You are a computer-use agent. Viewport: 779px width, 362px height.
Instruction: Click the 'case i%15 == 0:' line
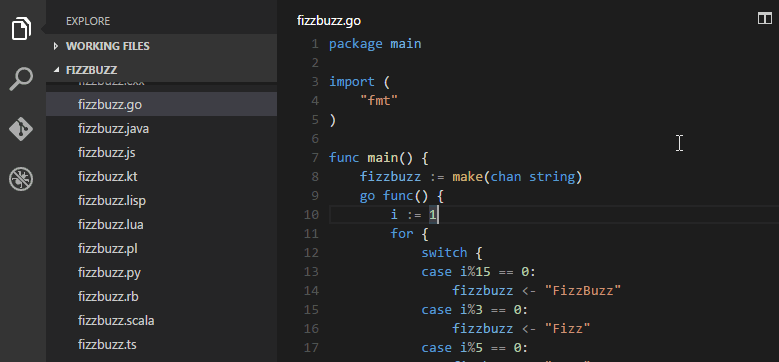479,272
